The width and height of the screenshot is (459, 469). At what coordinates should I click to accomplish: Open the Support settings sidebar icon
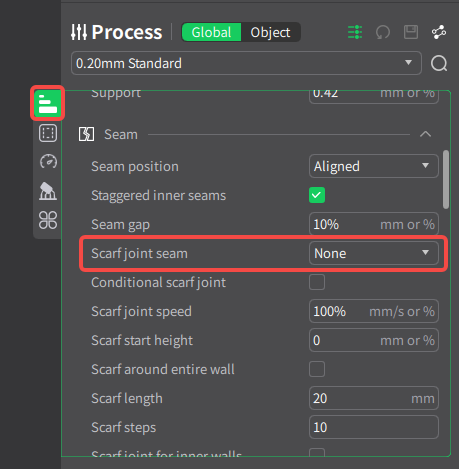48,191
